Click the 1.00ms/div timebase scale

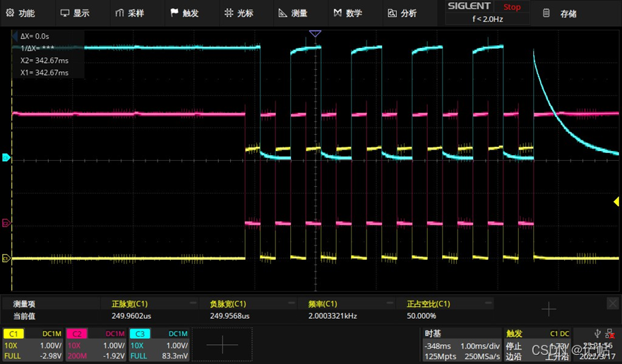click(480, 346)
